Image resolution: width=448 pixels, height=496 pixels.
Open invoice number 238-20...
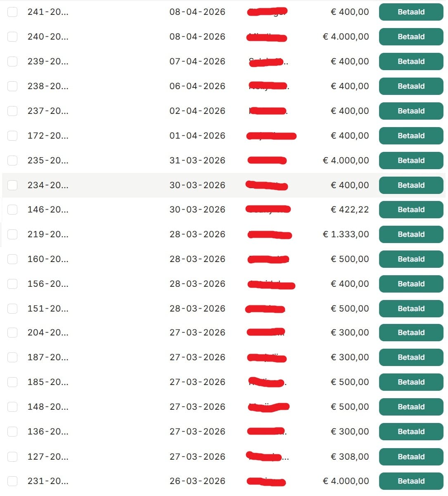(48, 86)
